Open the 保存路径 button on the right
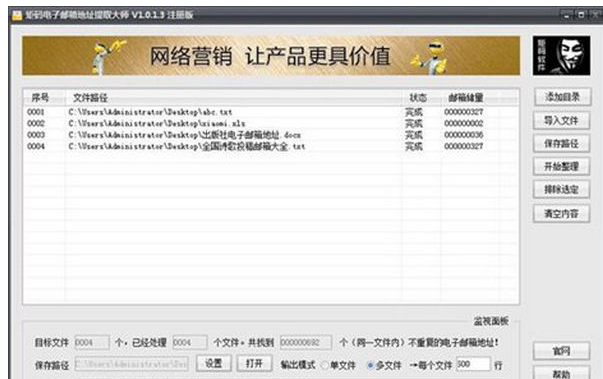This screenshot has height=379, width=603. (x=561, y=143)
